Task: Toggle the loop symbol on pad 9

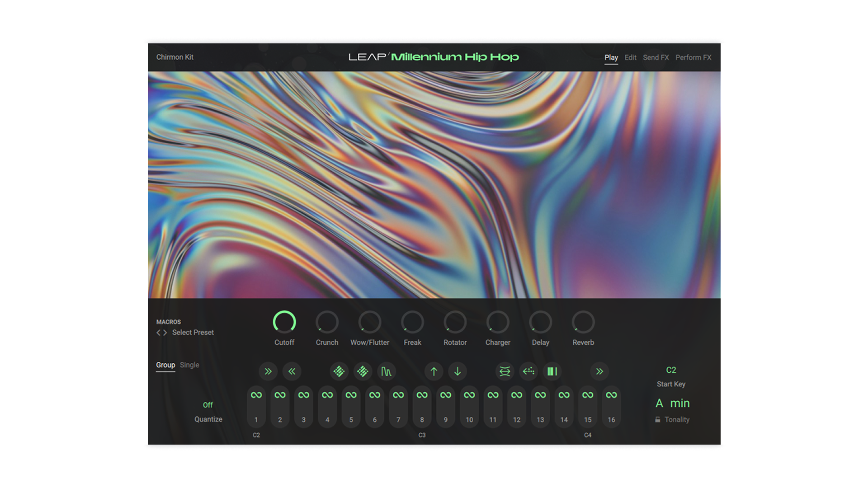Action: [x=446, y=395]
